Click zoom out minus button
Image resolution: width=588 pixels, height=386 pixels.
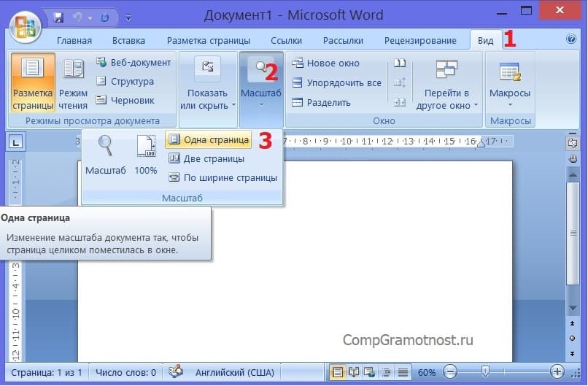click(x=450, y=371)
